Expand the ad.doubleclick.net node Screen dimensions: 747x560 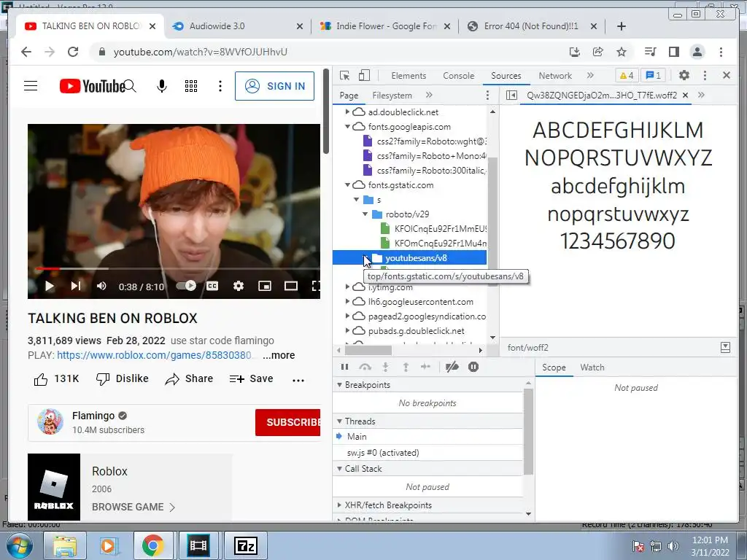coord(347,112)
